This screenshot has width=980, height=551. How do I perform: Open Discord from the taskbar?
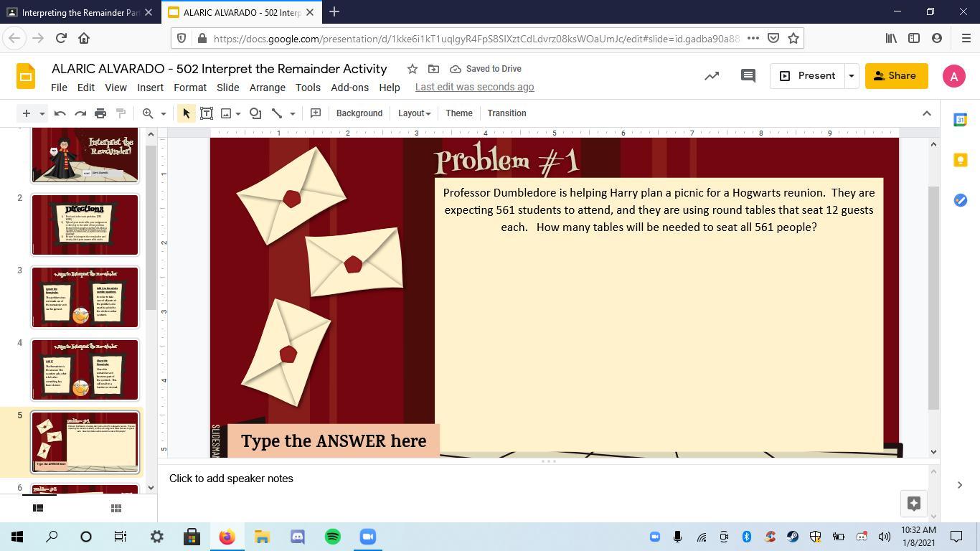tap(298, 537)
